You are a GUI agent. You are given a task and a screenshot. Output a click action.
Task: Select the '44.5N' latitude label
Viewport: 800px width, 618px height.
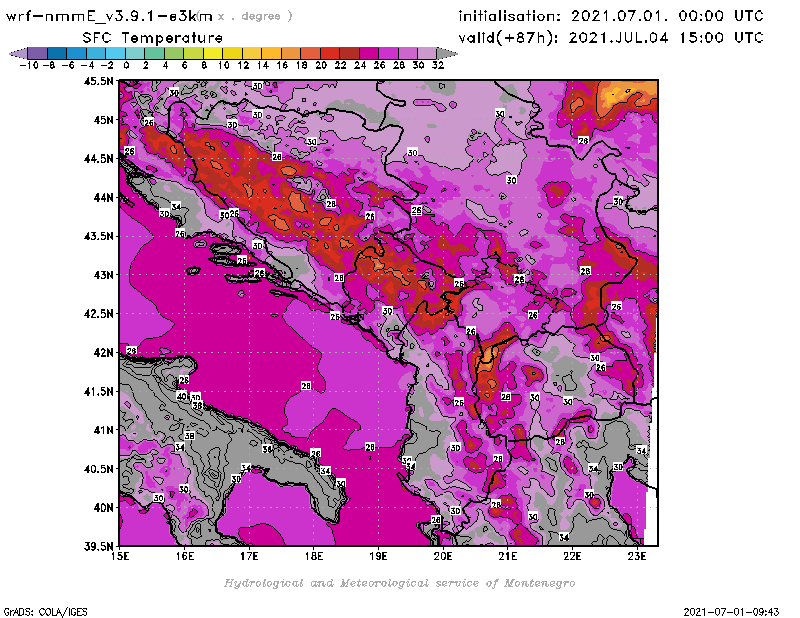(x=98, y=159)
